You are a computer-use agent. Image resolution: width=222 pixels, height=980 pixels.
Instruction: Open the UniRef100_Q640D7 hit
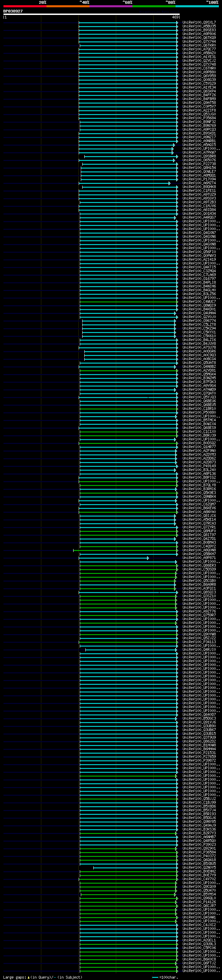click(199, 714)
